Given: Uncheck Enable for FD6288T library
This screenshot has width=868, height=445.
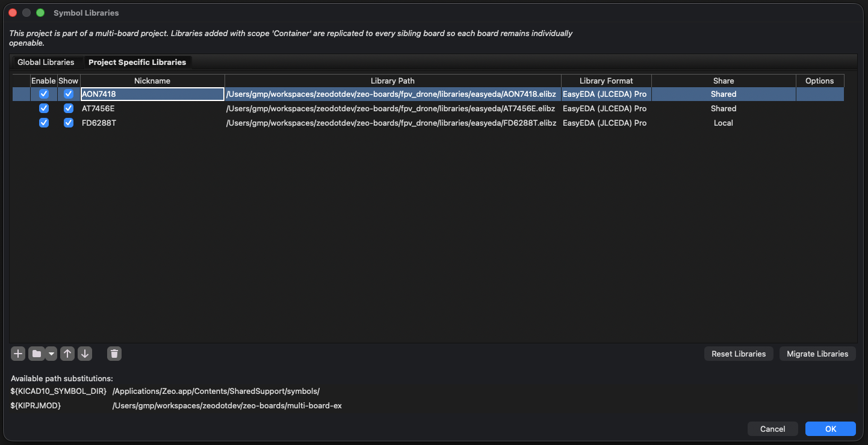Looking at the screenshot, I should pos(44,123).
